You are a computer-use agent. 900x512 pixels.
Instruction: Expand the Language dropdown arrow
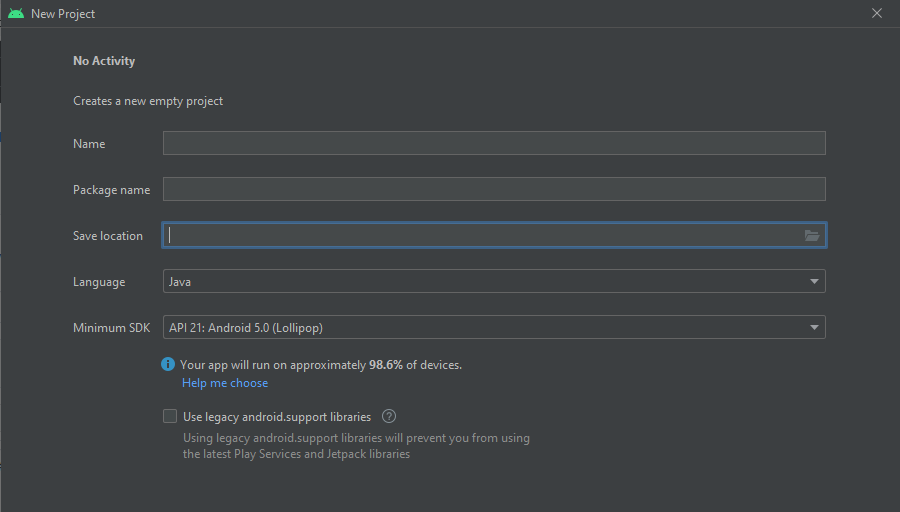point(814,281)
